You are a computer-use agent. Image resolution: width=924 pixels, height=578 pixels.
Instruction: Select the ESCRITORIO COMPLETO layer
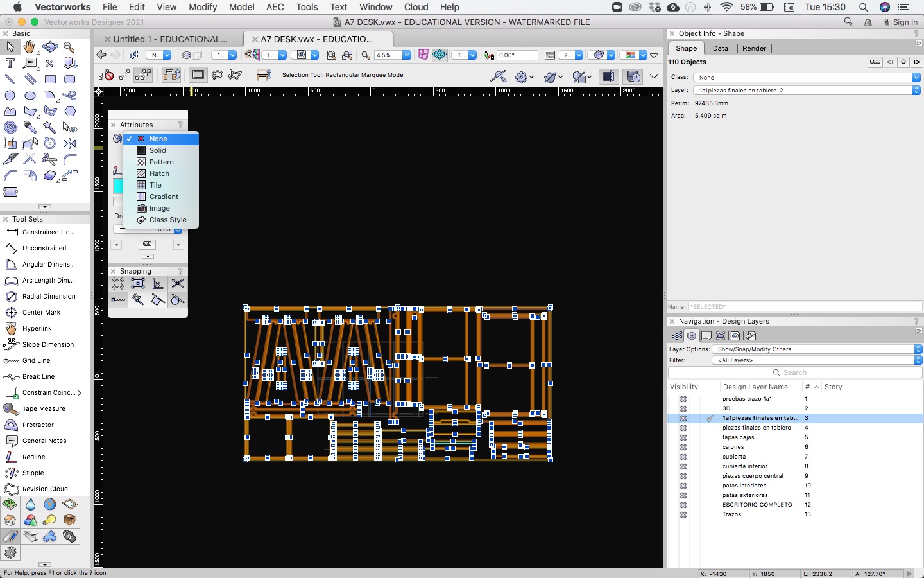point(757,505)
